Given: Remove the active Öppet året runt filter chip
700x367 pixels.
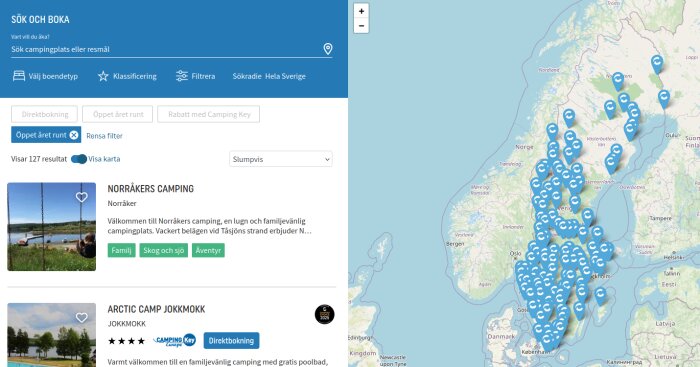Looking at the screenshot, I should pyautogui.click(x=74, y=135).
